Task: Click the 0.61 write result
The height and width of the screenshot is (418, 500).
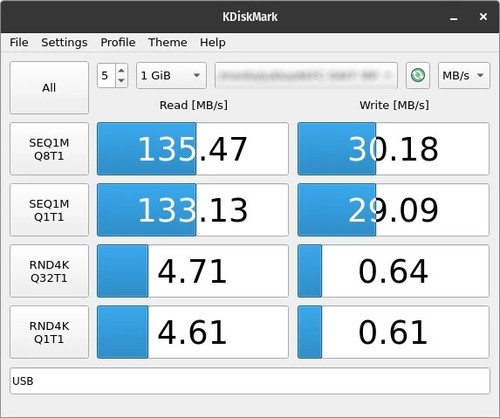Action: (x=393, y=332)
